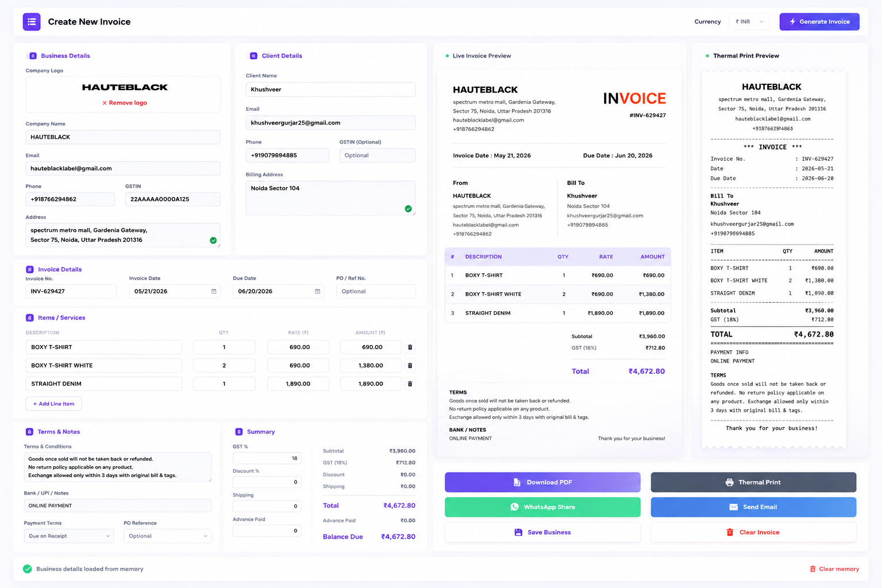Focus the business Phone field

(70, 199)
